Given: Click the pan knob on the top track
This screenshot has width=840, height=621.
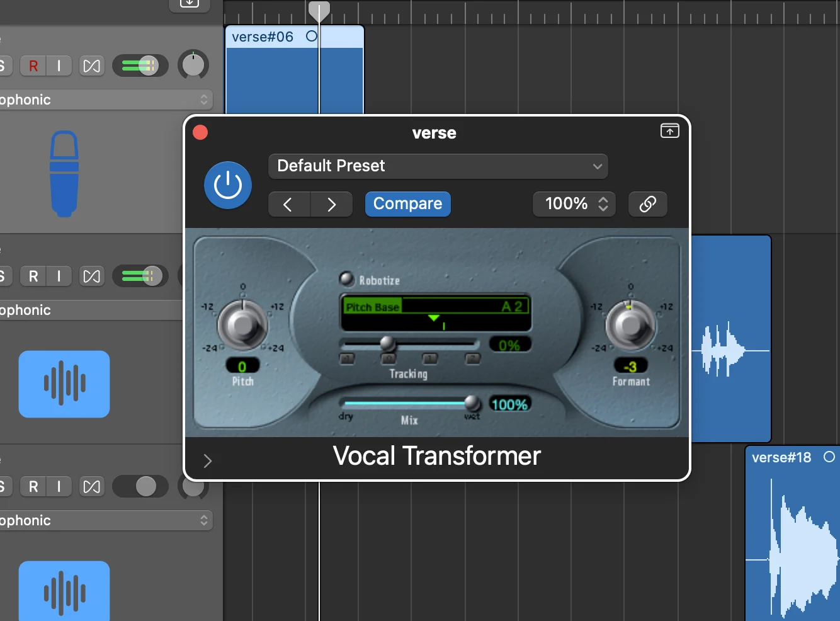Looking at the screenshot, I should point(193,64).
